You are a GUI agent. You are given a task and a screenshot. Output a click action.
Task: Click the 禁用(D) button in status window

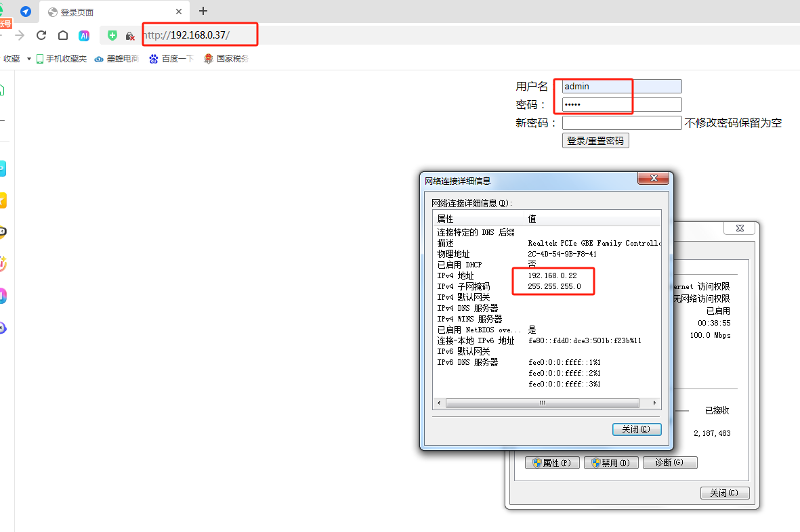[x=611, y=463]
